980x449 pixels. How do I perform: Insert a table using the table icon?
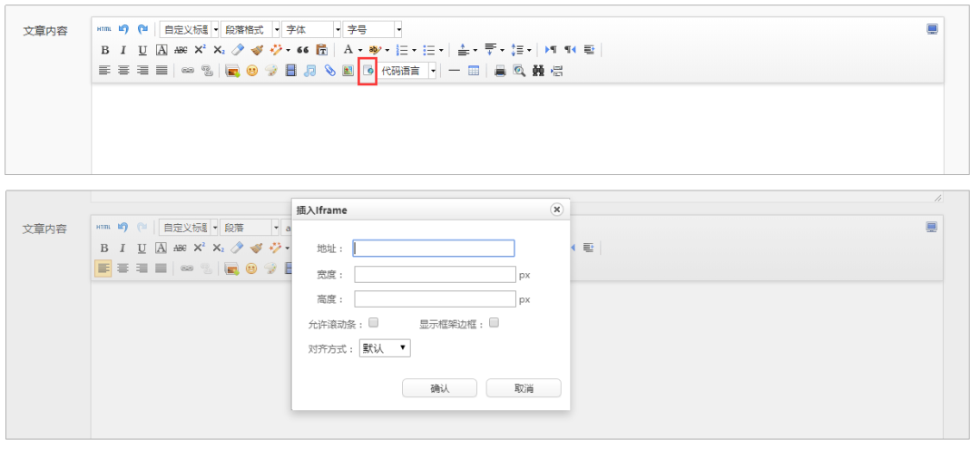[474, 71]
